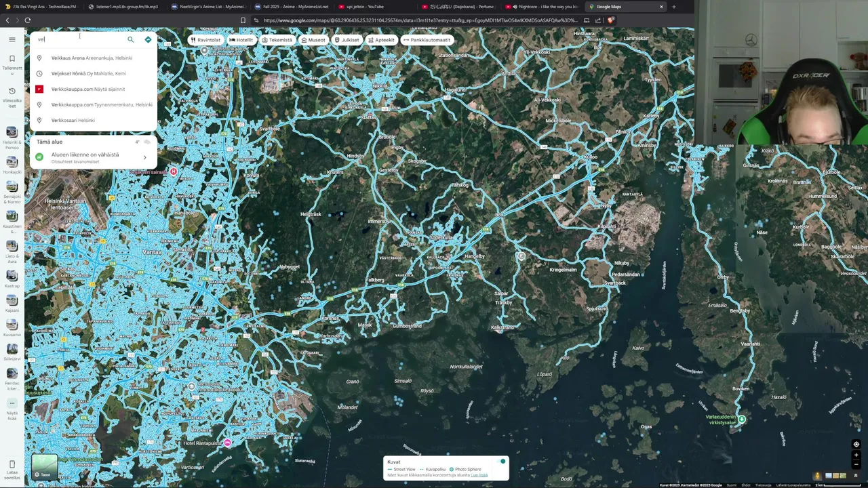Click Lataa sovellus phone icon
Screen dimensions: 868x488
tap(12, 464)
